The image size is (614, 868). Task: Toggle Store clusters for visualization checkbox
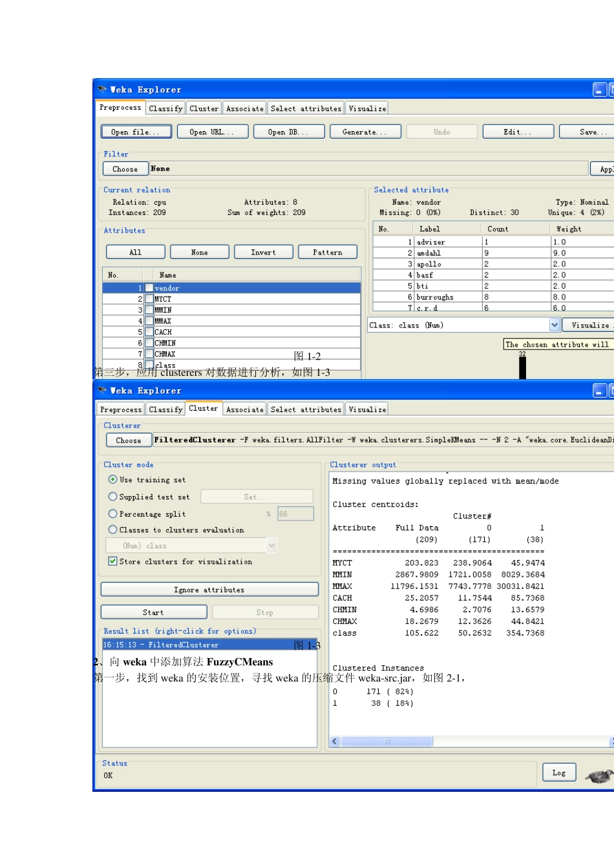pos(113,562)
